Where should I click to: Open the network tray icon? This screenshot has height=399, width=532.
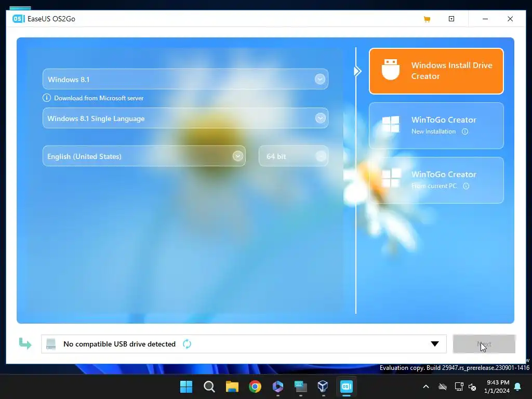click(x=459, y=387)
